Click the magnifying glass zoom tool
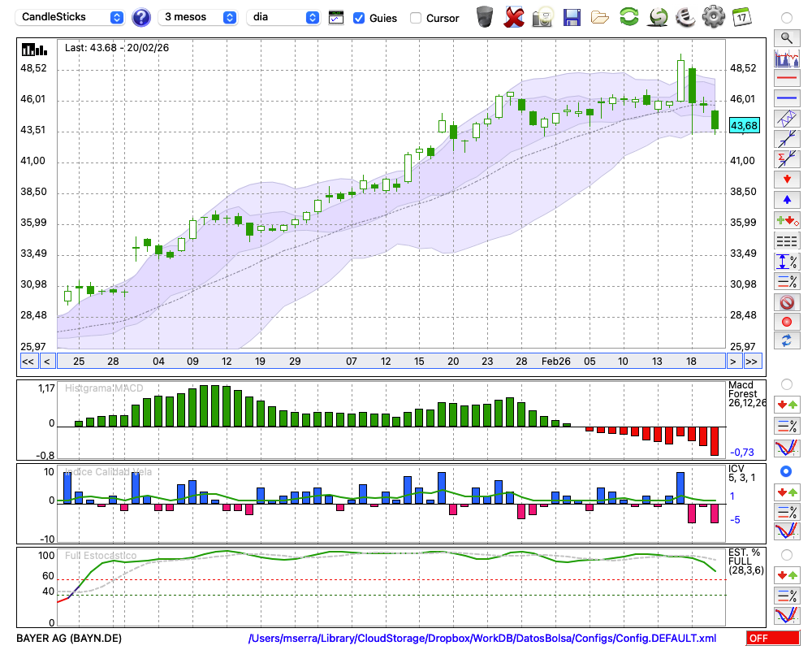Screen dimensions: 812x650 (x=786, y=37)
